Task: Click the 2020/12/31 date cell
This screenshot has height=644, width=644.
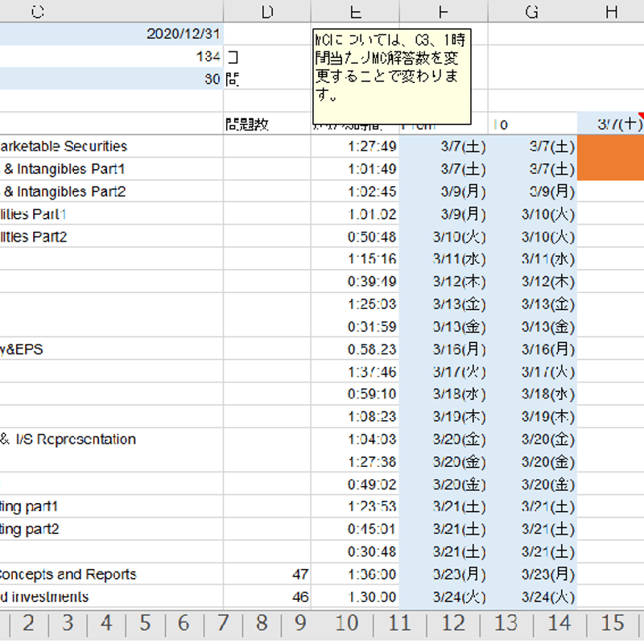Action: click(x=111, y=34)
